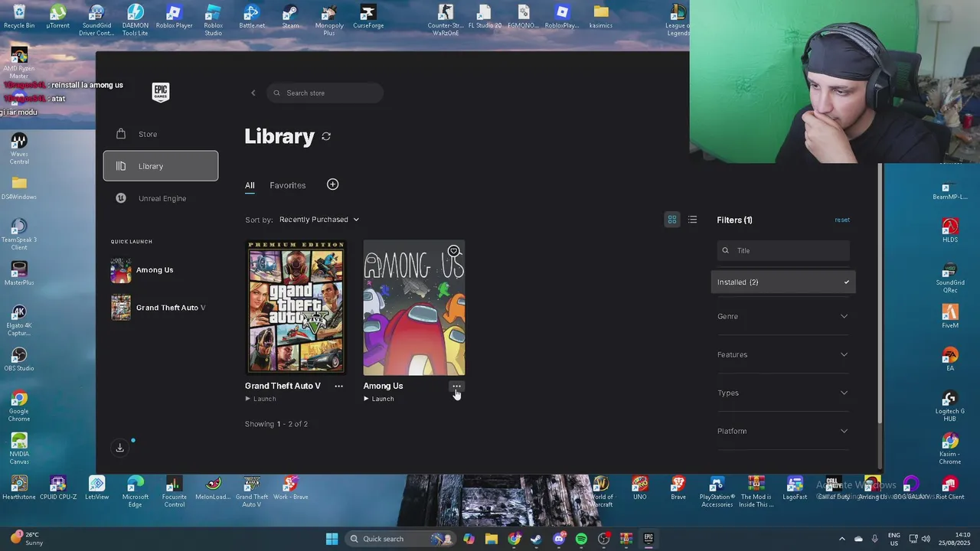The image size is (980, 551).
Task: Refresh the Library with the sync icon
Action: (x=326, y=136)
